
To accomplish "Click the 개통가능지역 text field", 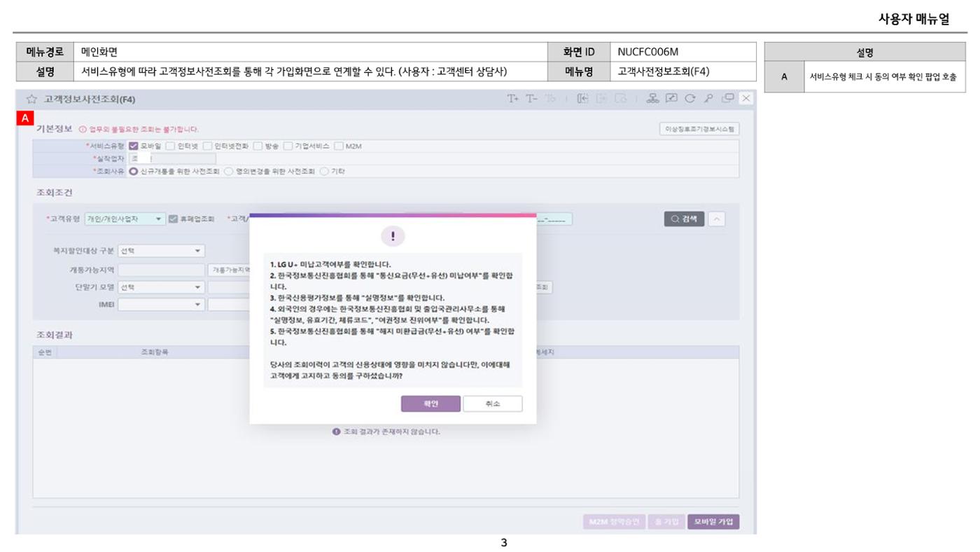I will click(x=160, y=269).
